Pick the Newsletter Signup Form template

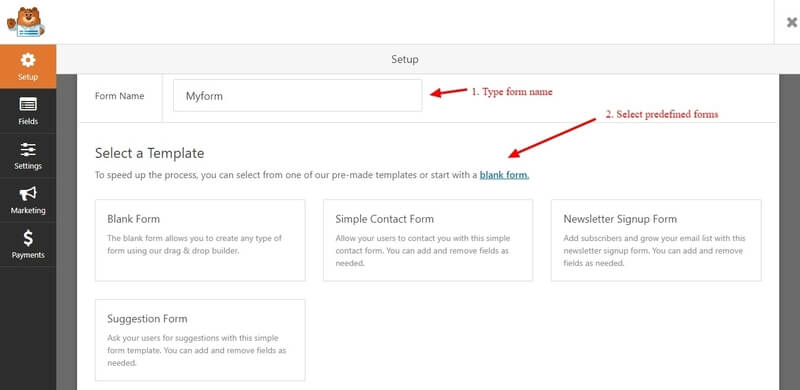(x=656, y=240)
